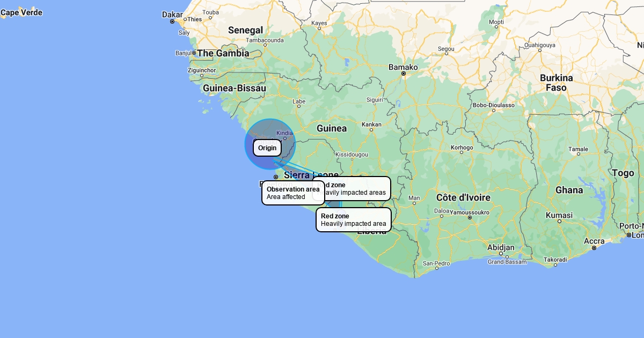The image size is (644, 338).
Task: Select the Tamale city label
Action: (579, 149)
